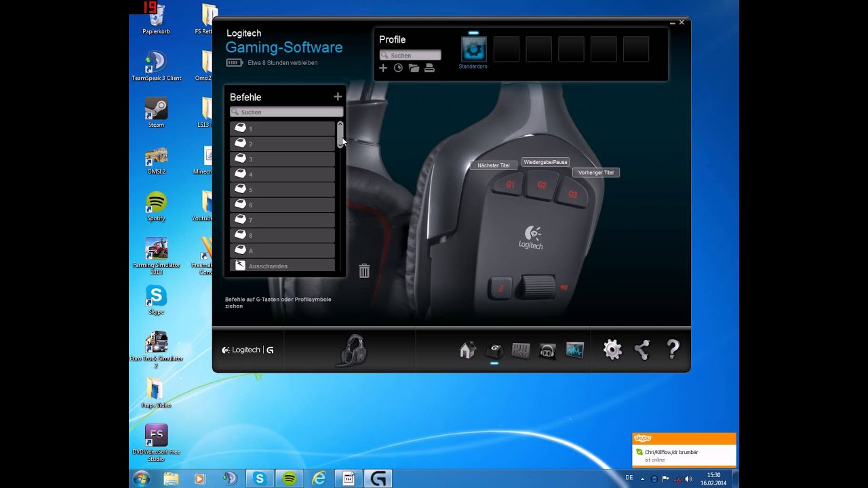Open Spotify from the taskbar

click(290, 479)
